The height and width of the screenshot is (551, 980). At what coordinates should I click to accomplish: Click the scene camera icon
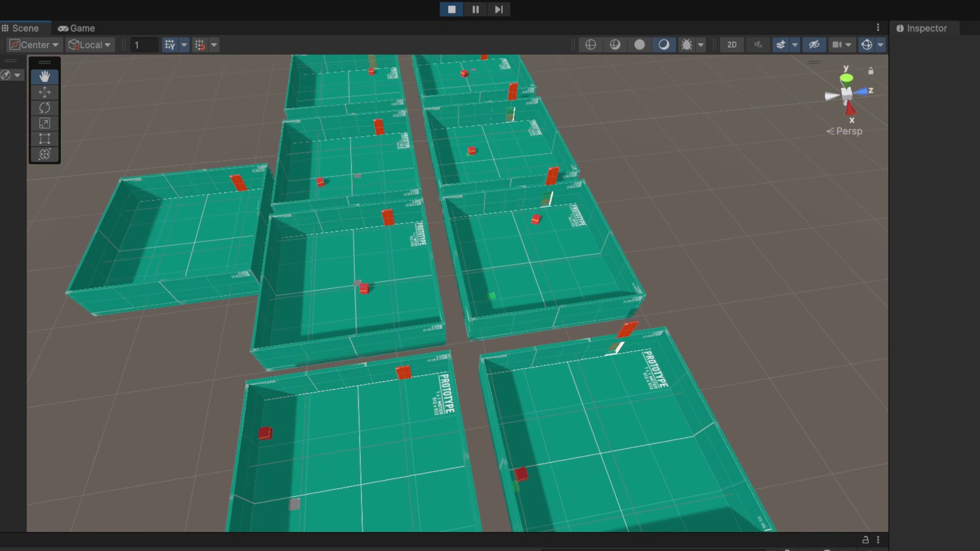click(x=837, y=45)
